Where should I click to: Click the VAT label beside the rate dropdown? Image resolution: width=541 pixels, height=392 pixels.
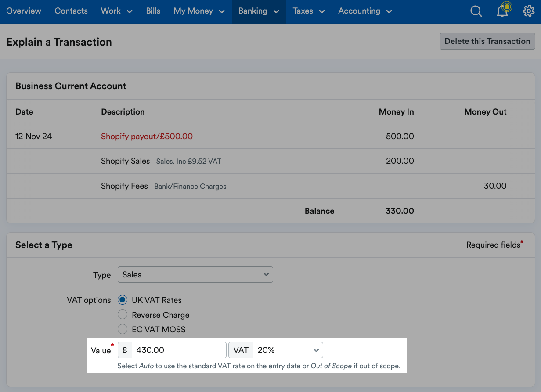click(241, 350)
